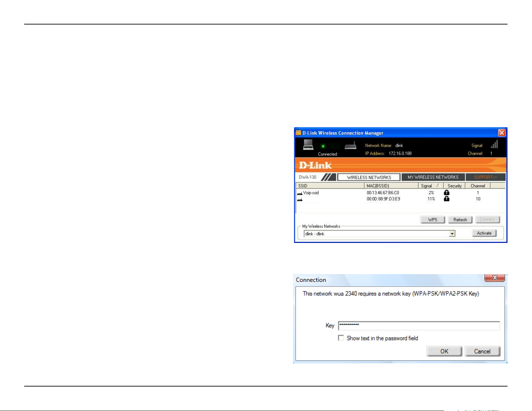Click the greyed-out Connect button
Image resolution: width=532 pixels, height=411 pixels.
coord(487,220)
